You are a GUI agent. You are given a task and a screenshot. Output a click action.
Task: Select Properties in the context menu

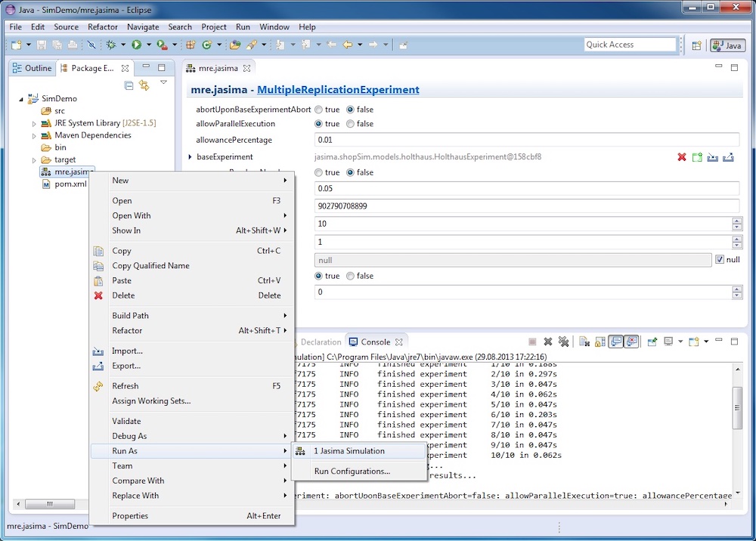coord(192,516)
